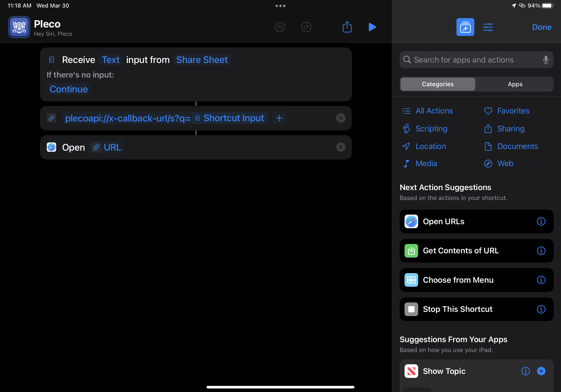Run the Pleco shortcut
Screen dimensions: 561x392
(372, 27)
